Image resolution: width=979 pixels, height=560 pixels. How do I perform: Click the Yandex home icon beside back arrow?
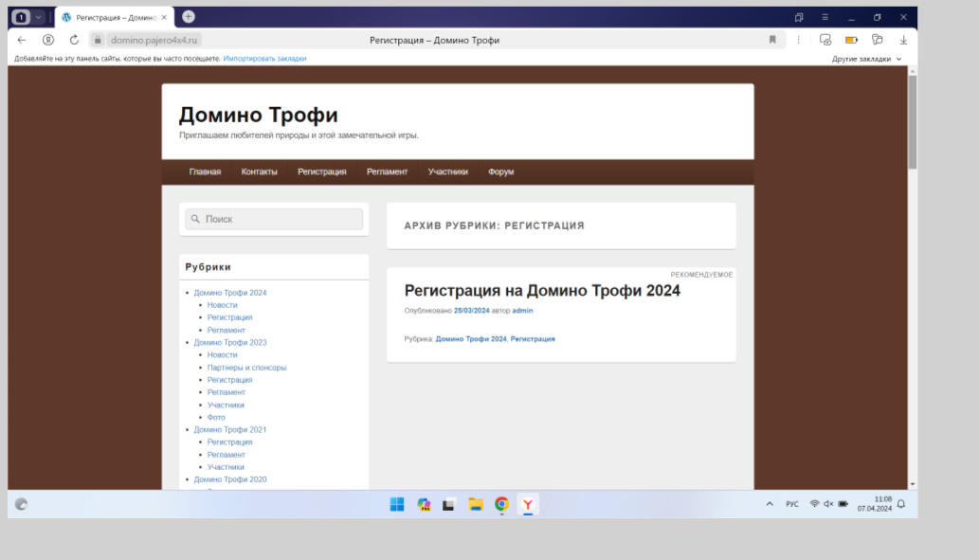coord(48,40)
